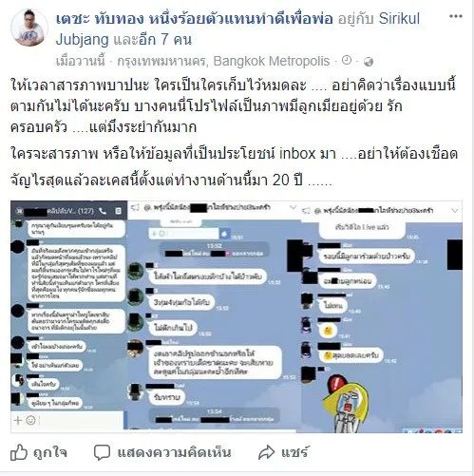This screenshot has height=476, width=474.
Task: Click the เมื่อวานนี้ timestamp
Action: pyautogui.click(x=80, y=61)
